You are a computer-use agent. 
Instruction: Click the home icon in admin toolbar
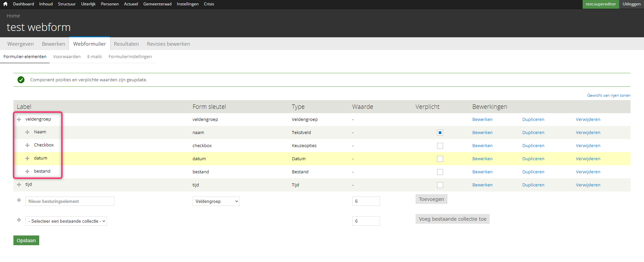pyautogui.click(x=5, y=4)
